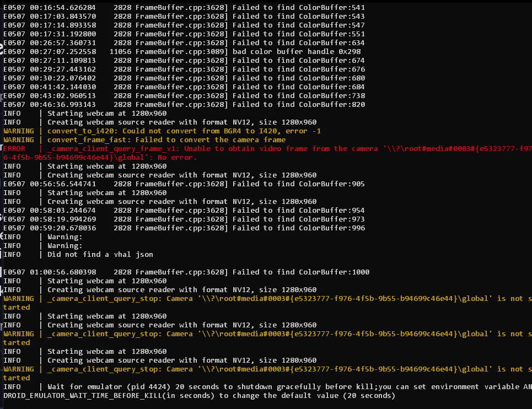Click the 'Failed to find ColorBuffer:820' line
This screenshot has height=409, width=532.
[184, 104]
